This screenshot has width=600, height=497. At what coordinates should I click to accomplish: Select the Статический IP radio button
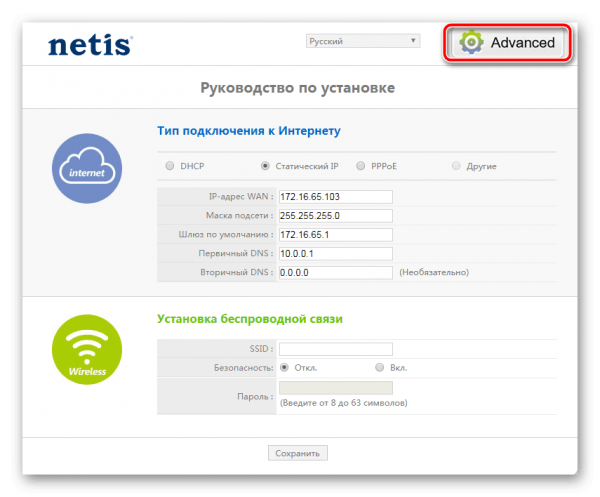point(265,166)
